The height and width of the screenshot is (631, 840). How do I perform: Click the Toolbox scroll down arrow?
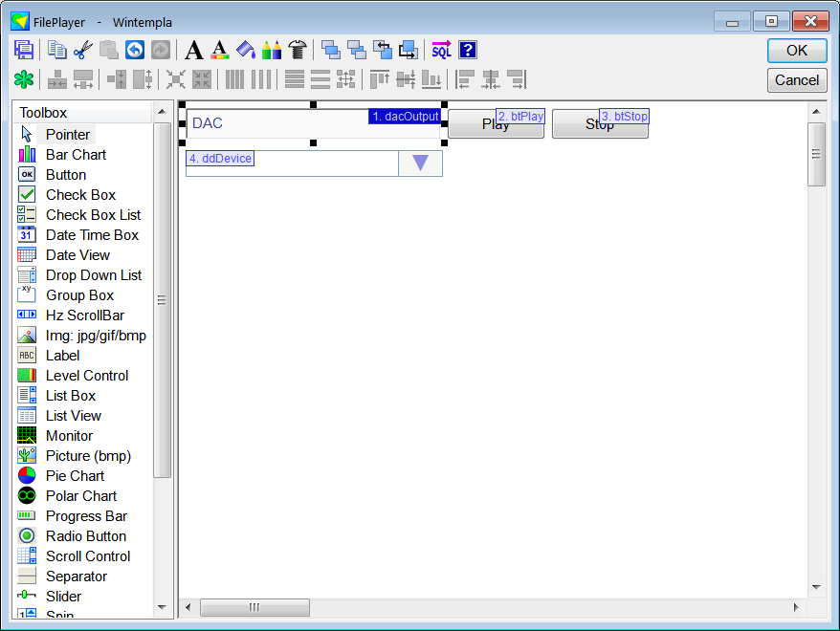point(162,607)
